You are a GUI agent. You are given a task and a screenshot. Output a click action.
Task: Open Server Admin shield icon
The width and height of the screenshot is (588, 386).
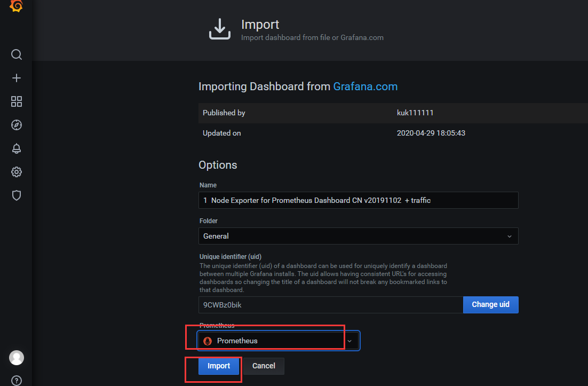click(16, 195)
